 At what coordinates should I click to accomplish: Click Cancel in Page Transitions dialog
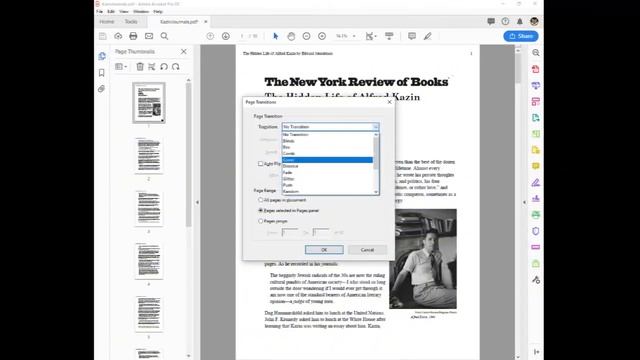(367, 250)
